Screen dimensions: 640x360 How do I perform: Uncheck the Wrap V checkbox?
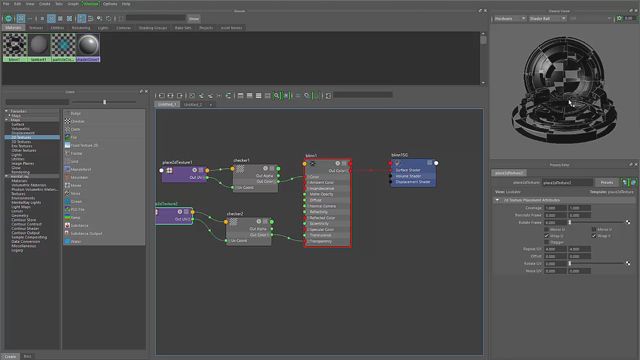(594, 236)
